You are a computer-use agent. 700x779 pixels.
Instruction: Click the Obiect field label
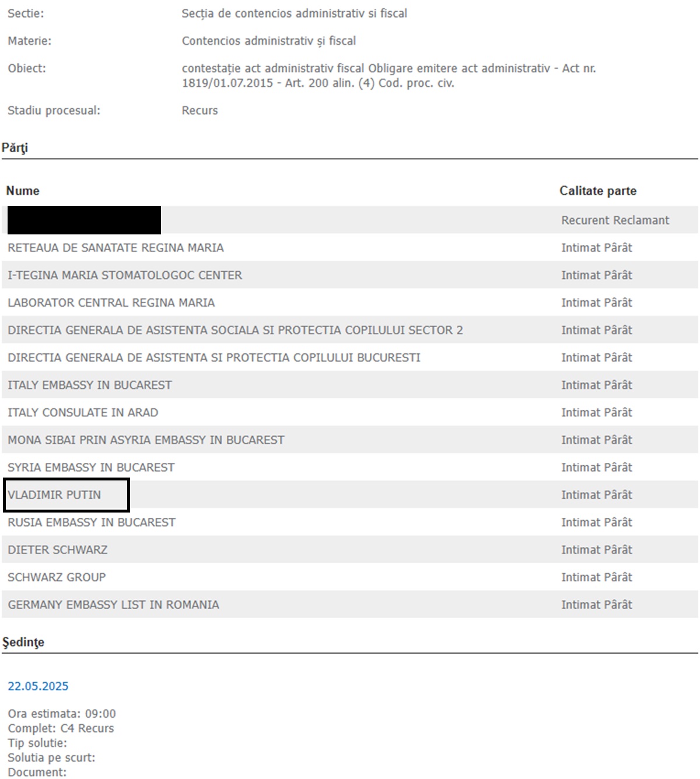(x=27, y=68)
